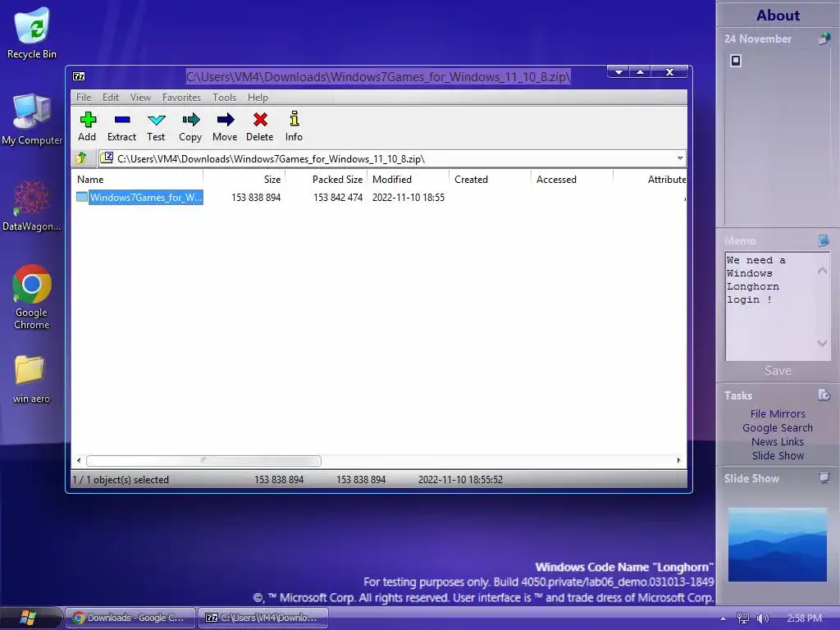
Task: Sort by Packed Size column
Action: [x=326, y=180]
